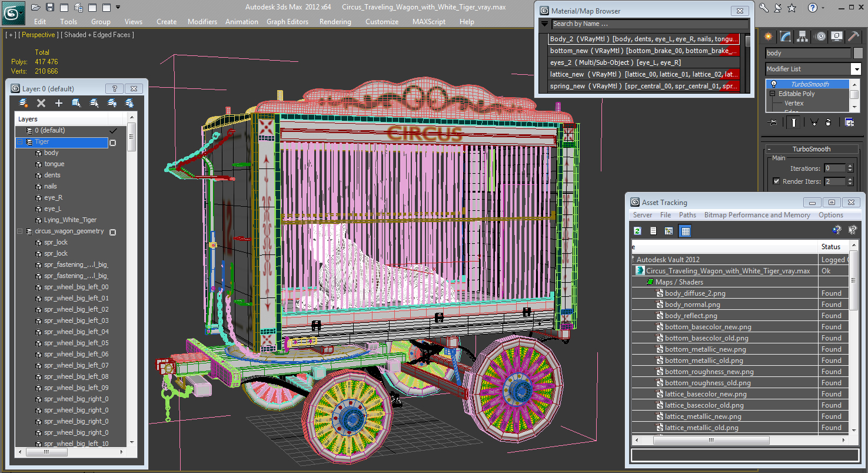This screenshot has height=473, width=868.
Task: Click Remove Modifier from Stack icon
Action: click(829, 123)
